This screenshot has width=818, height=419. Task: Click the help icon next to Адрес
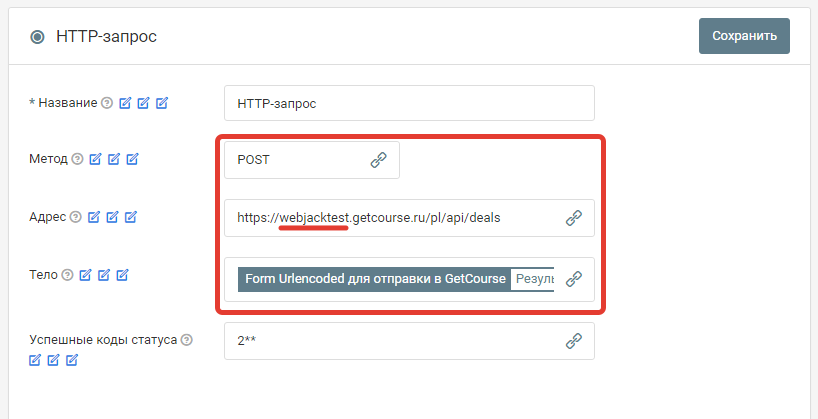pyautogui.click(x=76, y=217)
